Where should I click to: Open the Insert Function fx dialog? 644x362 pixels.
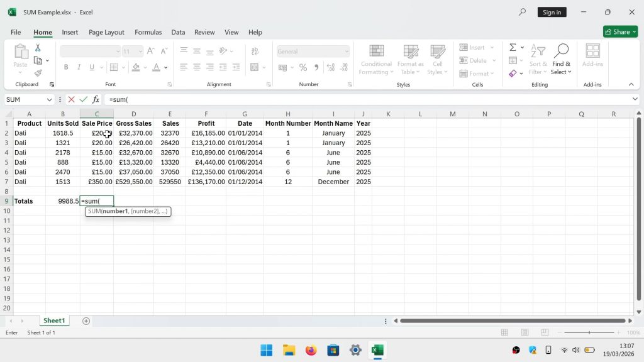(x=96, y=99)
